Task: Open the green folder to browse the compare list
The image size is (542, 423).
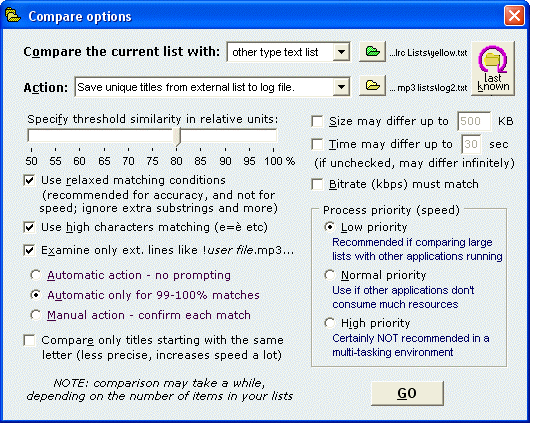Action: (x=372, y=52)
